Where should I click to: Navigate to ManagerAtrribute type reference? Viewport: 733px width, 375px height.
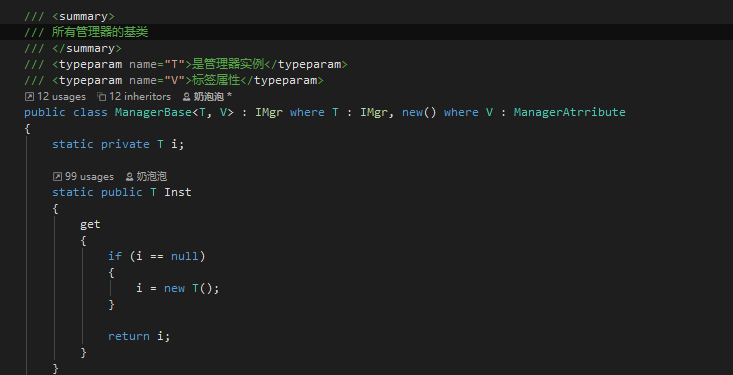(569, 112)
